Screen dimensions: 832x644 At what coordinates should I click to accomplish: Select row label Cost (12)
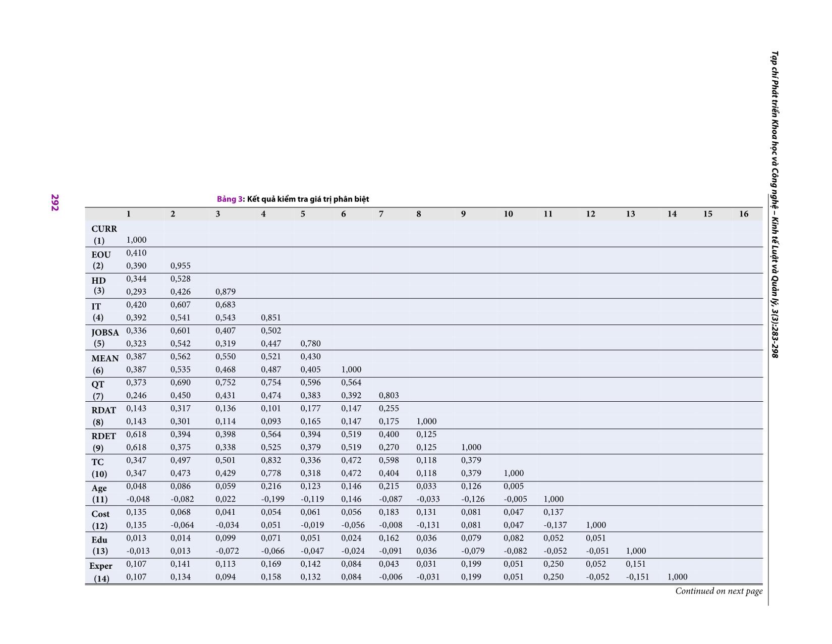tap(100, 520)
